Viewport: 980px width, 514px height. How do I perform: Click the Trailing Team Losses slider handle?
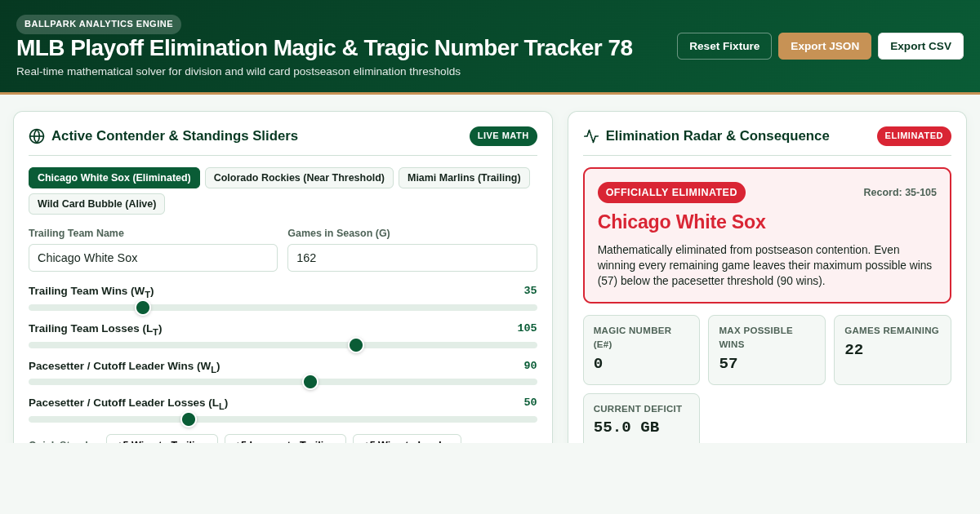[356, 345]
